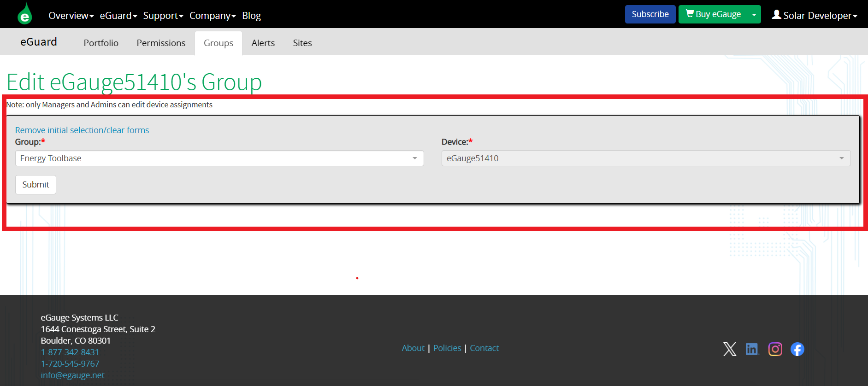Click the Boulder, CO 80301 text

[x=76, y=341]
